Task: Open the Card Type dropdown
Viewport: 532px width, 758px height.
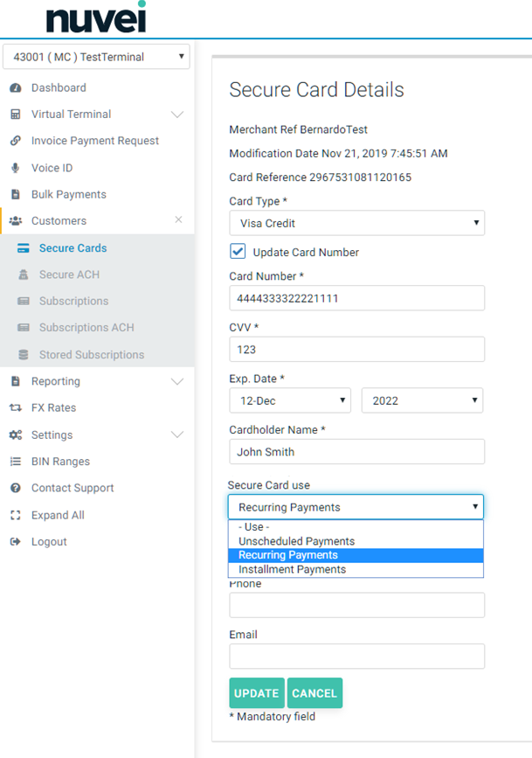Action: [356, 223]
